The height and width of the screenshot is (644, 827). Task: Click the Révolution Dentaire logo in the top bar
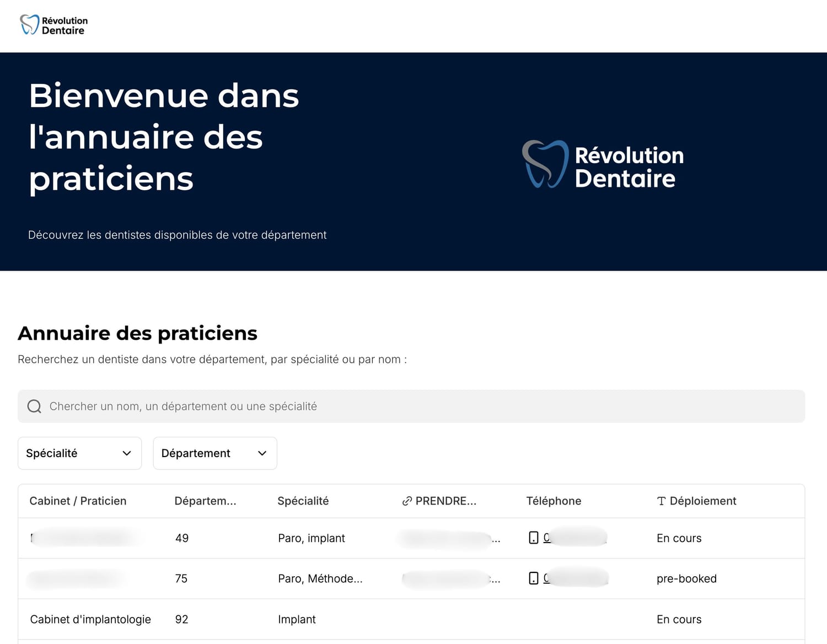[53, 25]
